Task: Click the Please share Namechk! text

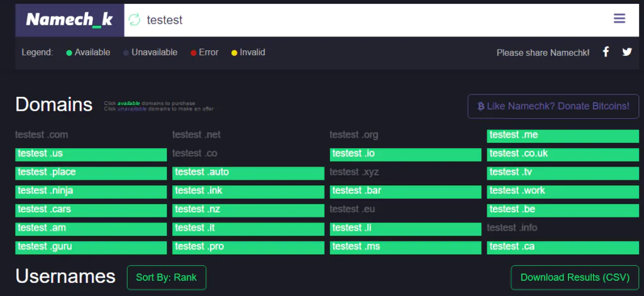Action: 543,53
